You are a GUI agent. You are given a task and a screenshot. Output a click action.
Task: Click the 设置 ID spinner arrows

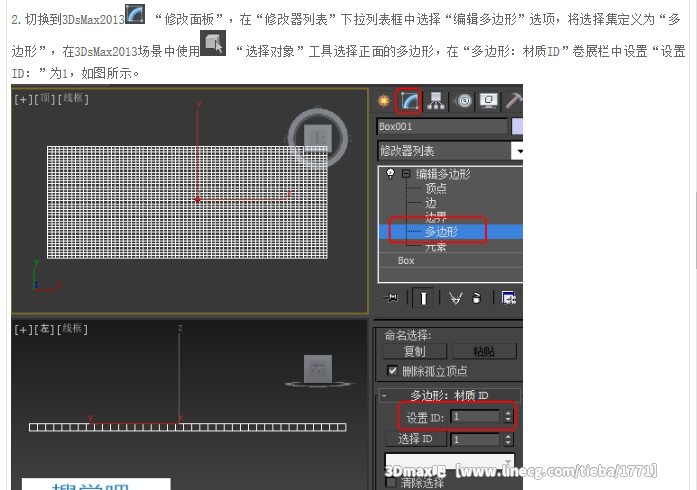tap(508, 417)
